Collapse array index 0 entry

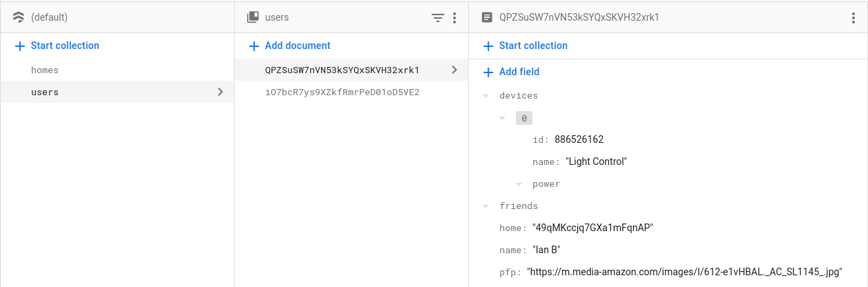tap(503, 119)
